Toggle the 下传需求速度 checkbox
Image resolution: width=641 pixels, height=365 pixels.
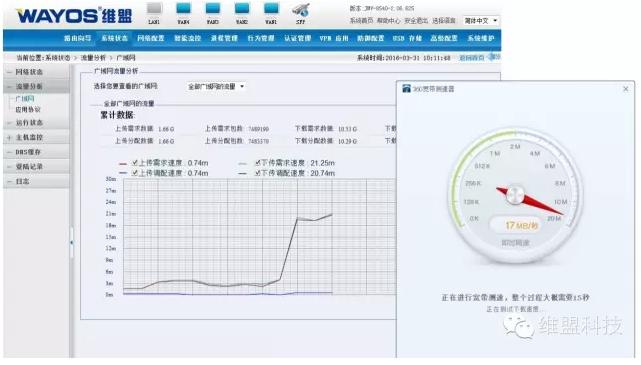(258, 163)
